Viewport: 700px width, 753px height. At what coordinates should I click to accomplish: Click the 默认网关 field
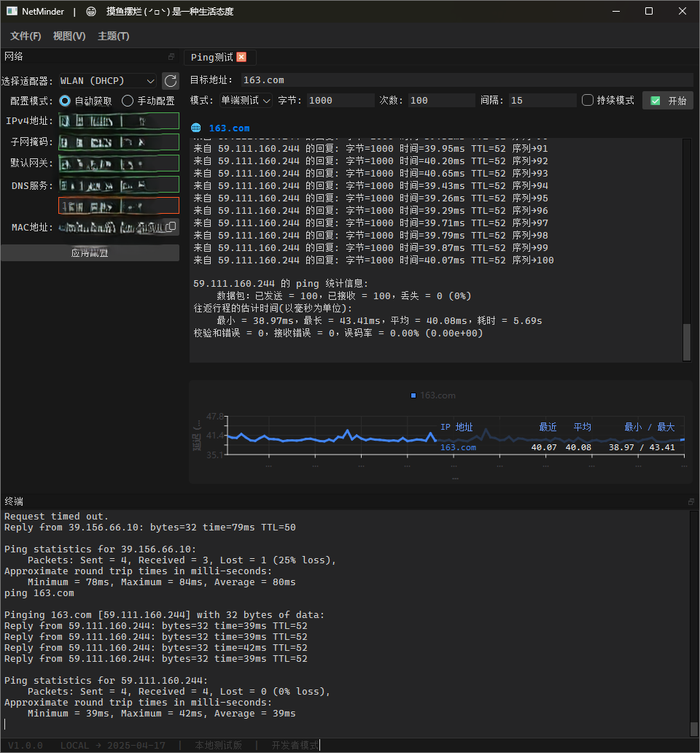(119, 163)
